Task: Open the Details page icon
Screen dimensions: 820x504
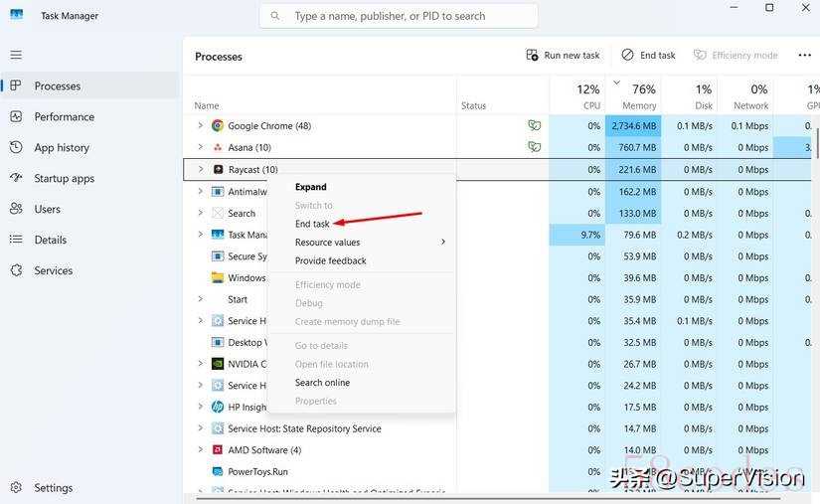Action: 16,240
